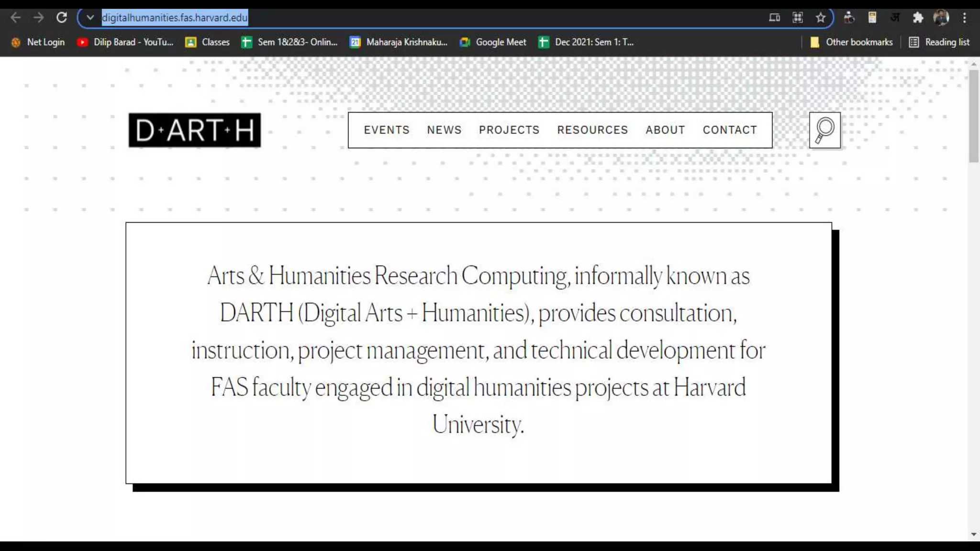Click the D·ART·H logo
The width and height of the screenshot is (980, 551).
(195, 130)
